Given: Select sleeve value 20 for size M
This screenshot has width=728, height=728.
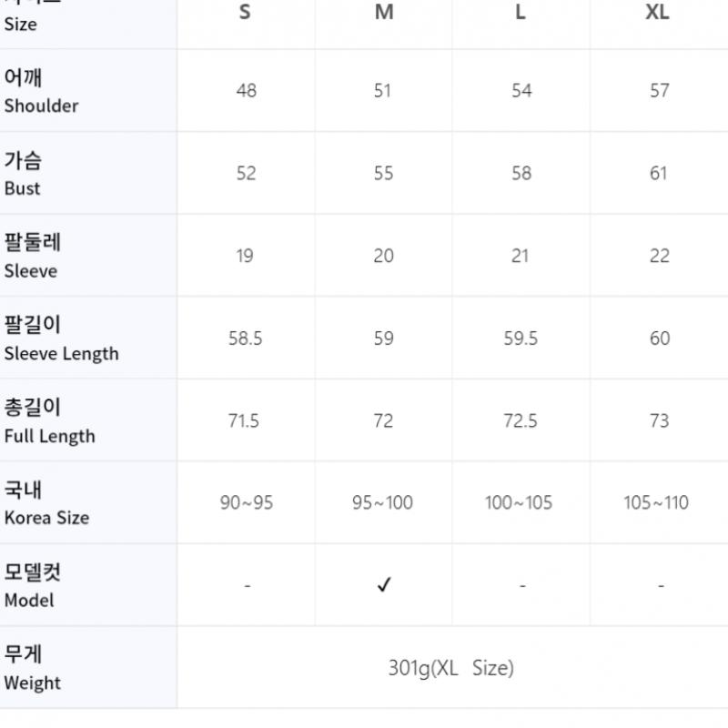Looking at the screenshot, I should pos(383,256).
